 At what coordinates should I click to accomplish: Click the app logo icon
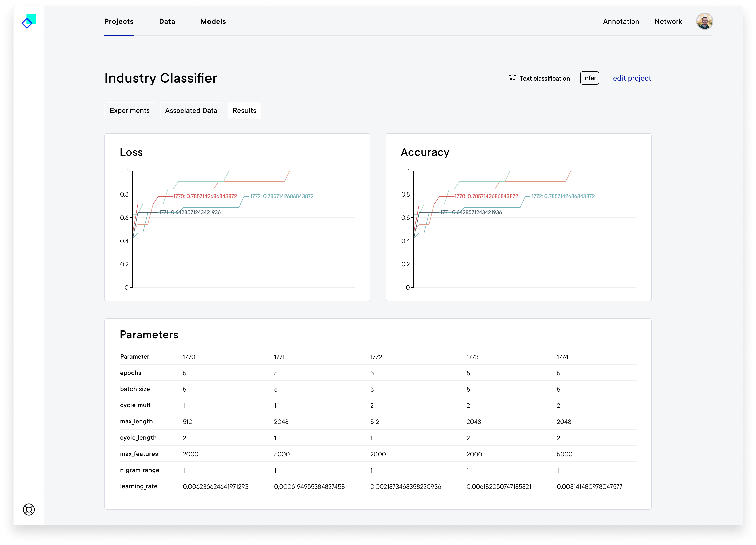coord(29,21)
